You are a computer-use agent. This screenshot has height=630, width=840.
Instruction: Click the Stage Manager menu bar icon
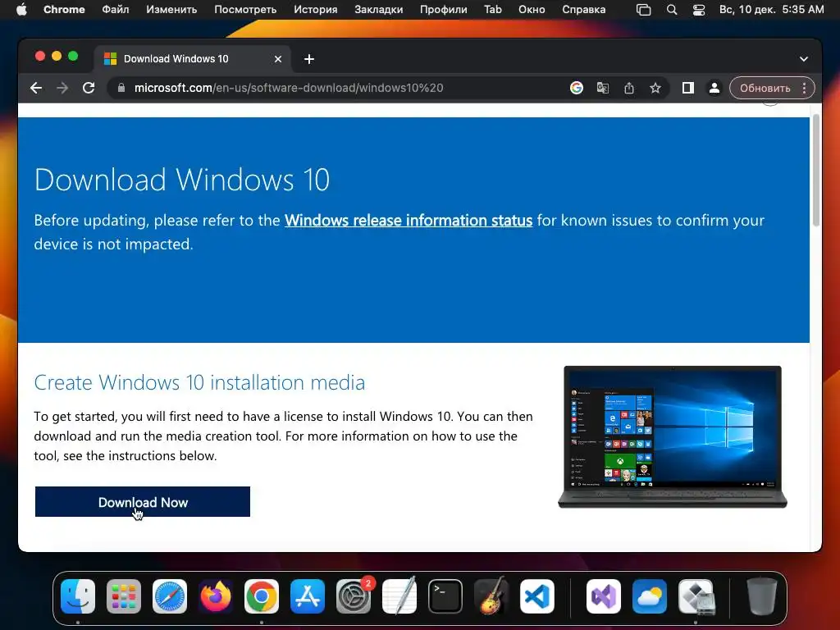pyautogui.click(x=643, y=10)
